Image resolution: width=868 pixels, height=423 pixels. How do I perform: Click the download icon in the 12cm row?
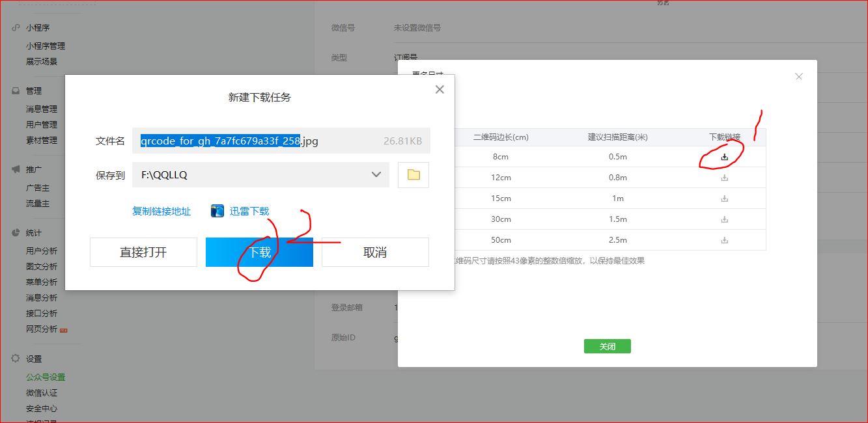click(x=725, y=178)
